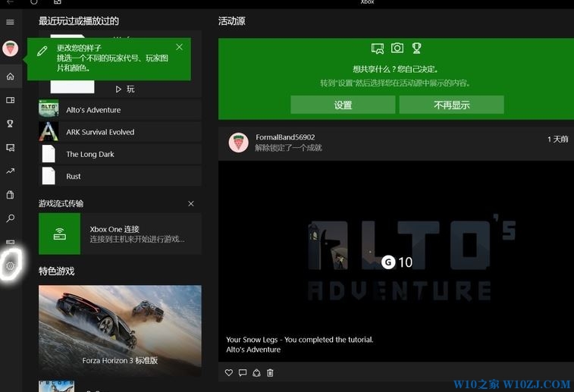Click the screen-share icon in the green banner
This screenshot has height=392, width=574.
[378, 49]
